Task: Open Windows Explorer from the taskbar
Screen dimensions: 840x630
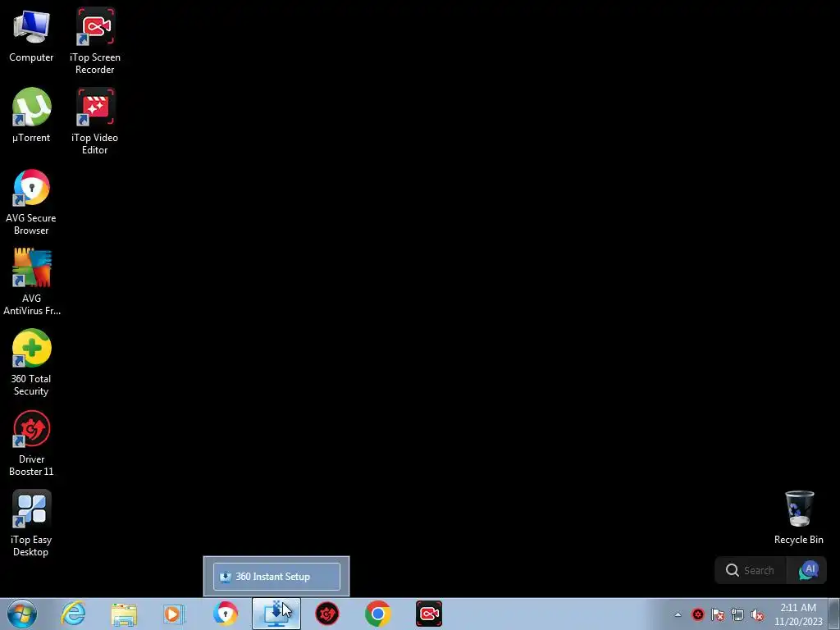Action: 124,614
